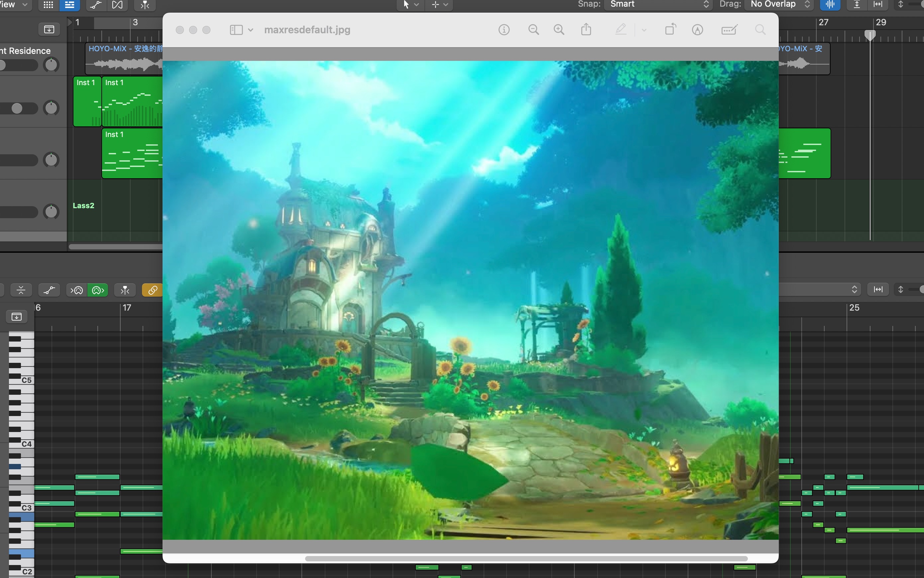Click collapse mode button in piano roll

point(21,290)
